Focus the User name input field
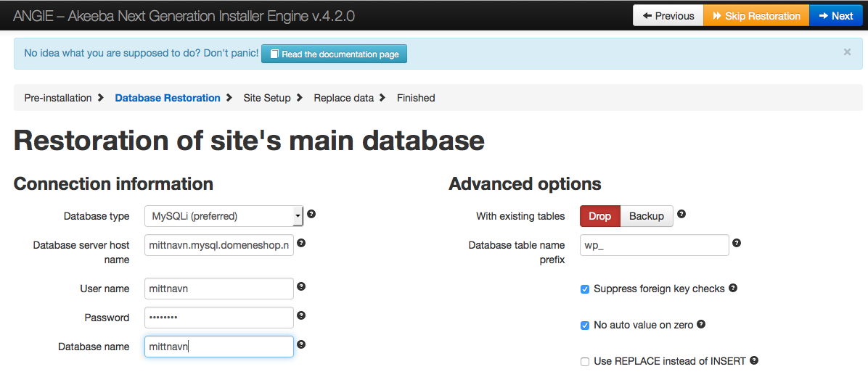The height and width of the screenshot is (385, 868). (x=218, y=288)
